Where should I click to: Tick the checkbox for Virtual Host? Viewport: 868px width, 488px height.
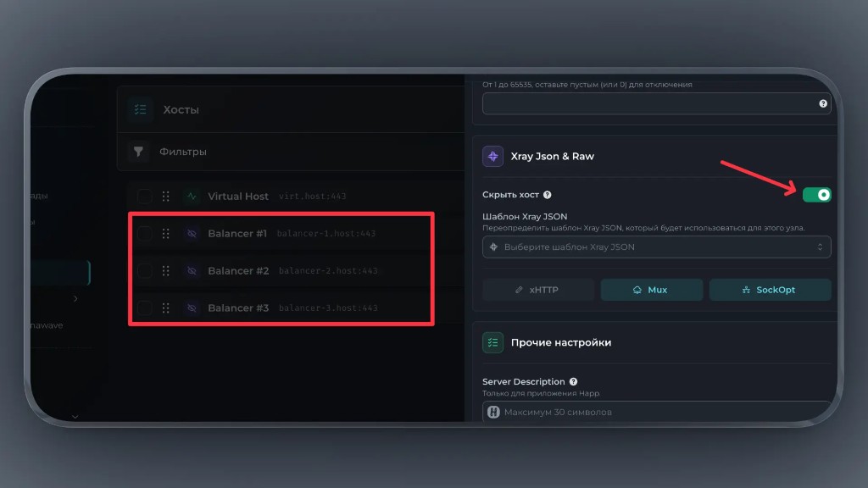click(145, 196)
